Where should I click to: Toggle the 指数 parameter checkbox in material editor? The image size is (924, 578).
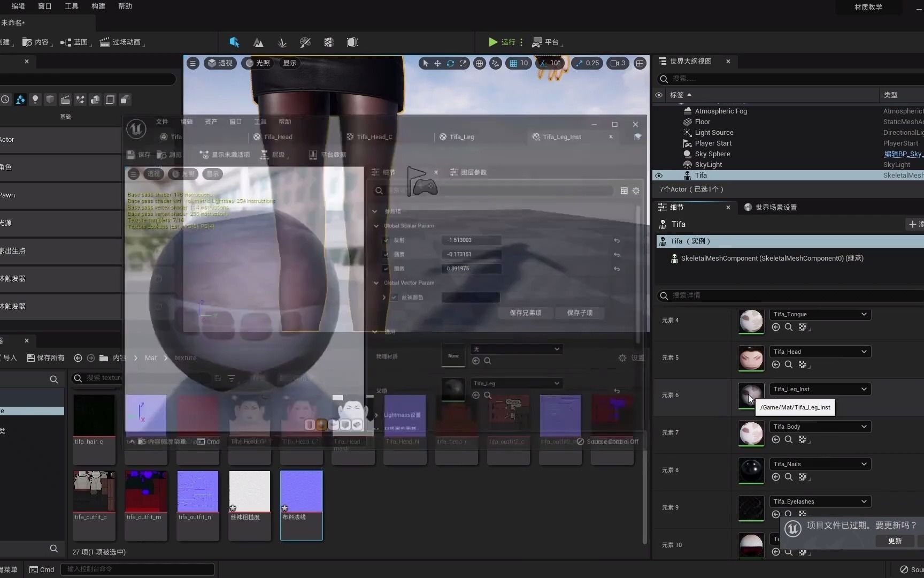coord(386,269)
